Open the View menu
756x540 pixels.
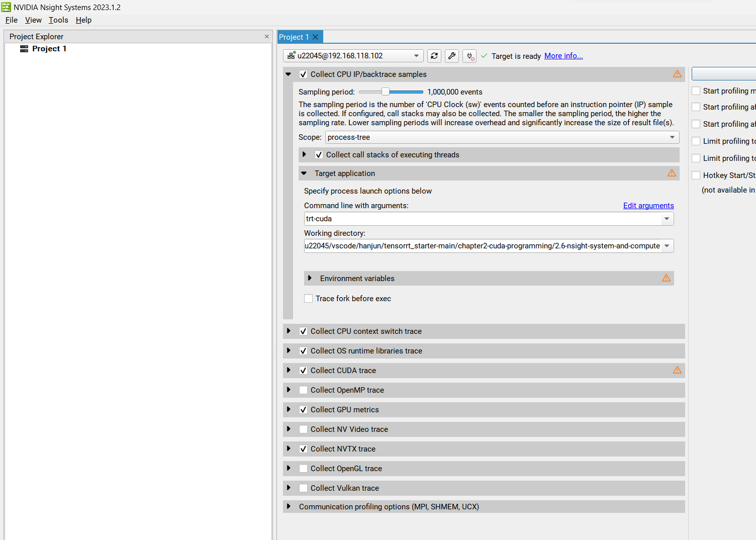[x=33, y=20]
